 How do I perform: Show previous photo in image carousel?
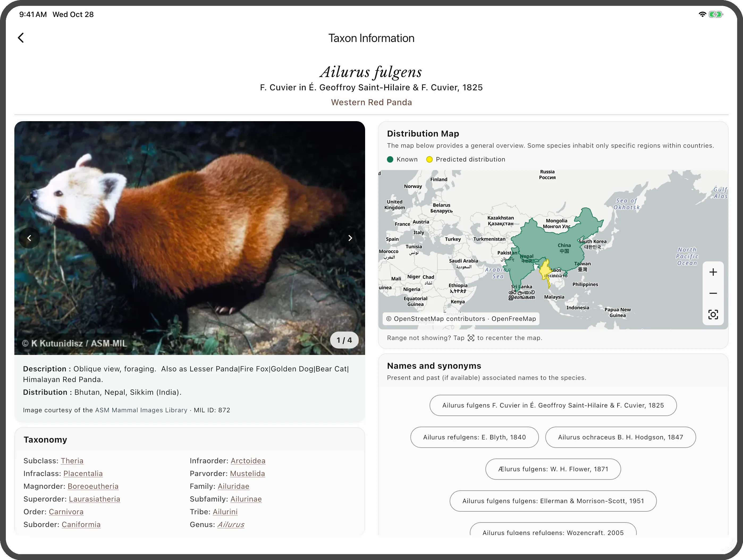(29, 238)
